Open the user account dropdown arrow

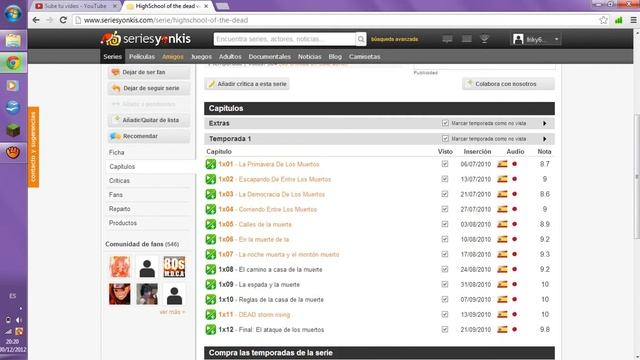coord(556,40)
